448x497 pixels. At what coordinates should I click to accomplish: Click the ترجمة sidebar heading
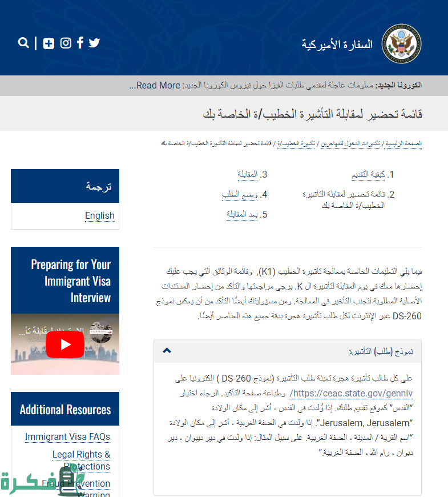coord(99,186)
